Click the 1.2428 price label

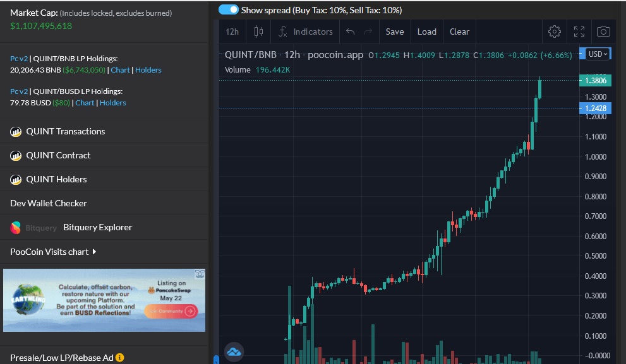point(595,108)
